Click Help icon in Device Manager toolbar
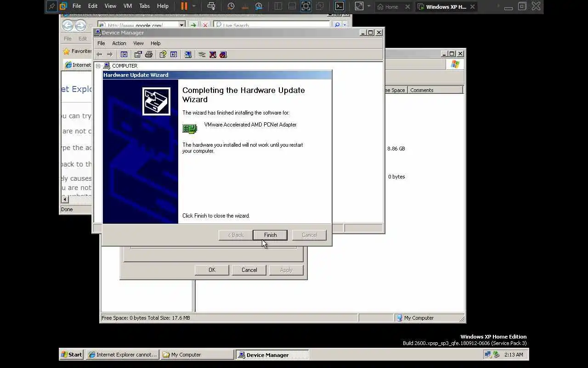The image size is (588, 368). coord(163,54)
